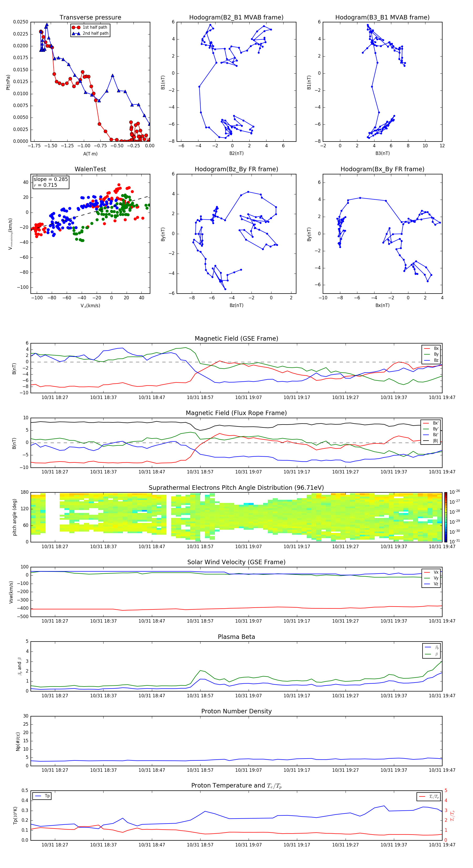Image resolution: width=473 pixels, height=868 pixels.
Task: Click the pitch angle flux colorbar
Action: [446, 517]
